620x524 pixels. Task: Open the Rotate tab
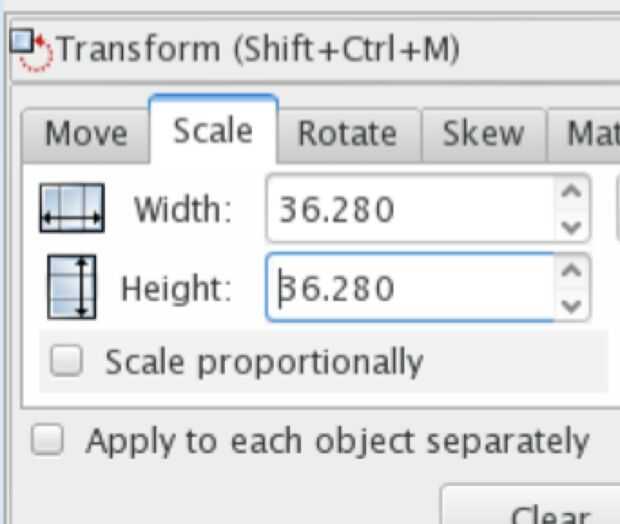pos(347,134)
